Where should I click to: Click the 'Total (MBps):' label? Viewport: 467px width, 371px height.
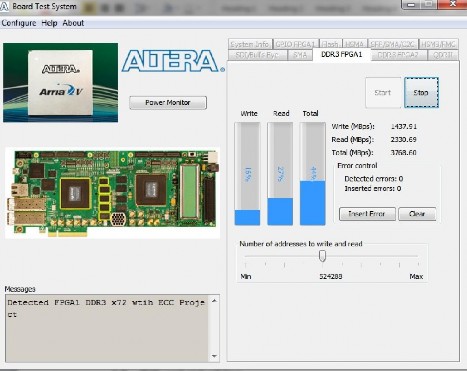[x=352, y=153]
